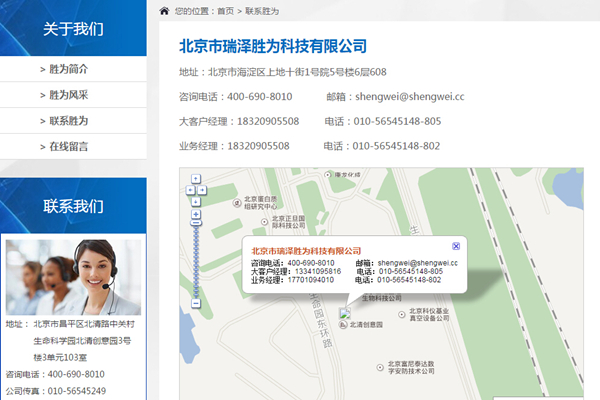
Task: Click the popup title 北京市瑞泽胜为科技有限公司
Action: click(306, 251)
